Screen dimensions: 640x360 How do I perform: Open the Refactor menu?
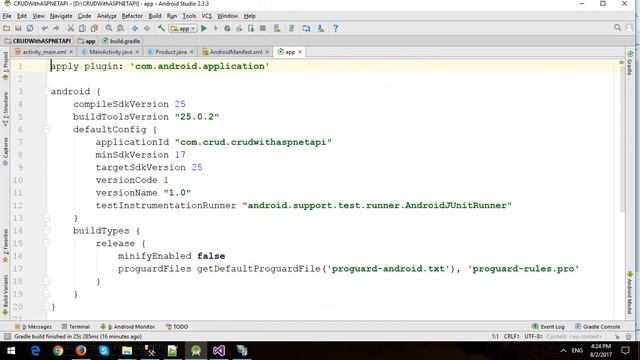point(132,16)
